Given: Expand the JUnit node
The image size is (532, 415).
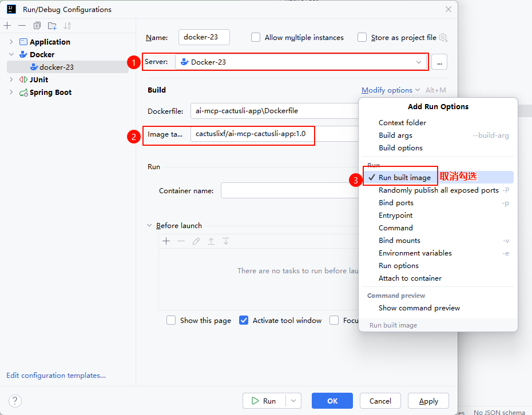Looking at the screenshot, I should pos(11,79).
